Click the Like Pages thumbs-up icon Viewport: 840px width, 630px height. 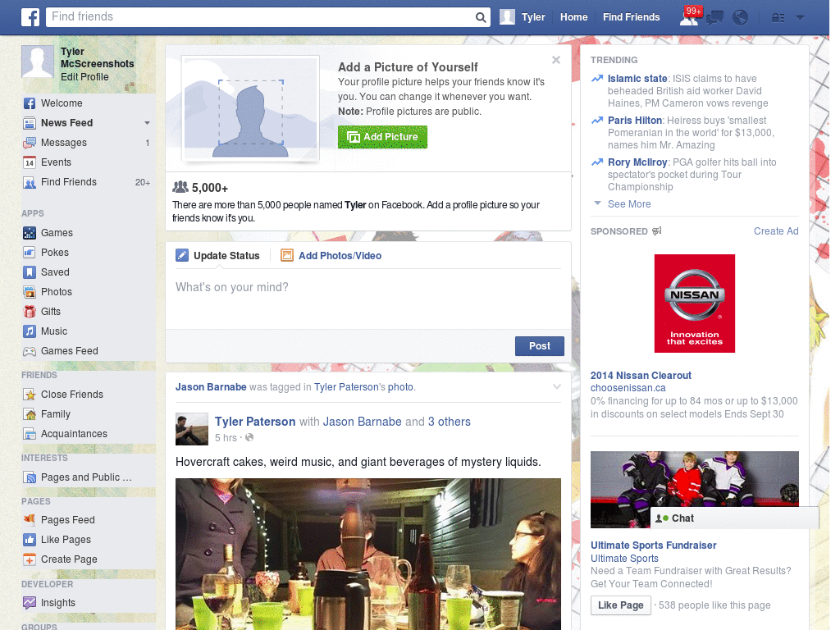click(x=30, y=540)
